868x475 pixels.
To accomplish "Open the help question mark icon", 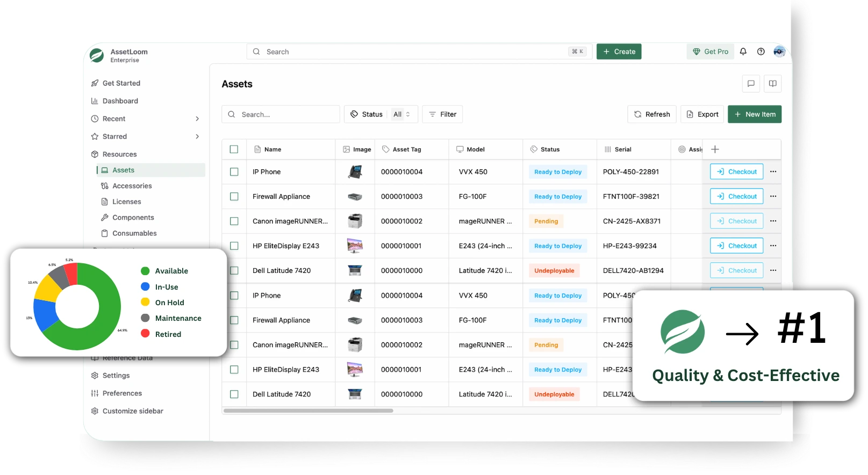I will coord(761,52).
